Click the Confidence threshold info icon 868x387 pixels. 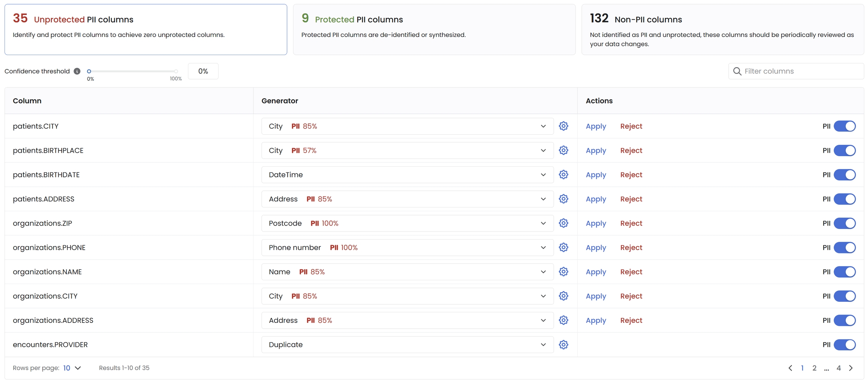point(77,71)
